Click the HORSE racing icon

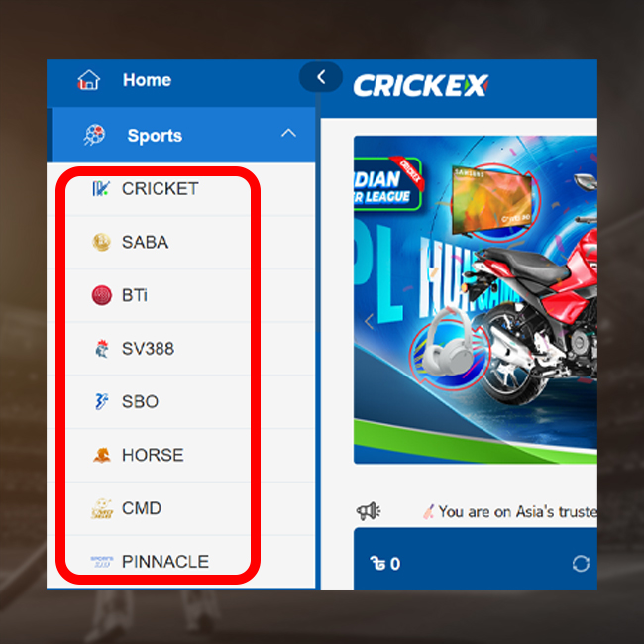pos(101,455)
